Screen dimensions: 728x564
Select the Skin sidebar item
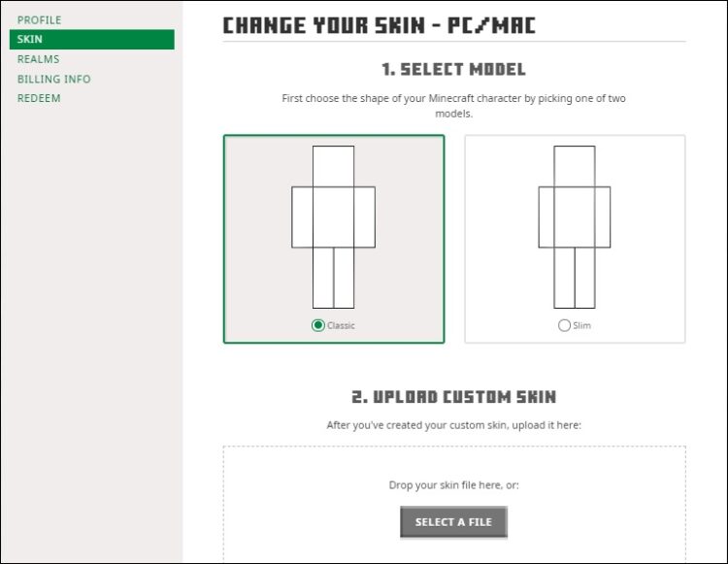(x=92, y=39)
